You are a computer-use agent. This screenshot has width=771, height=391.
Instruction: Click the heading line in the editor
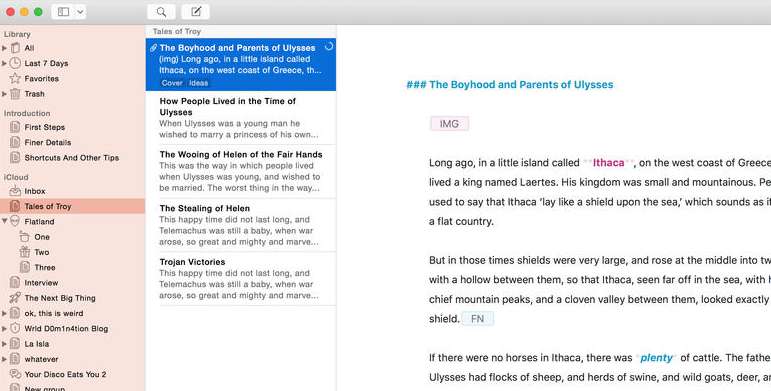click(x=510, y=85)
